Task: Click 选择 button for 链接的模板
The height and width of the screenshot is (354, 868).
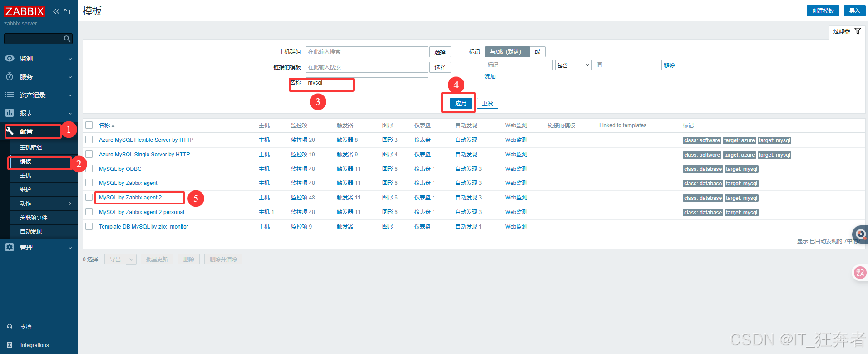Action: [440, 67]
